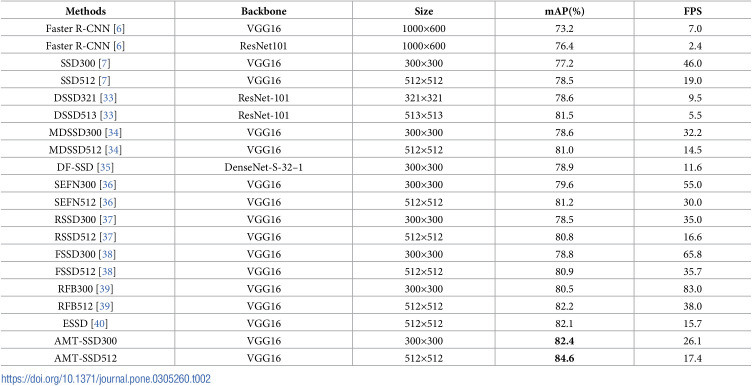Select the Methods column header
Screen dimensions: 752x386
[86, 11]
